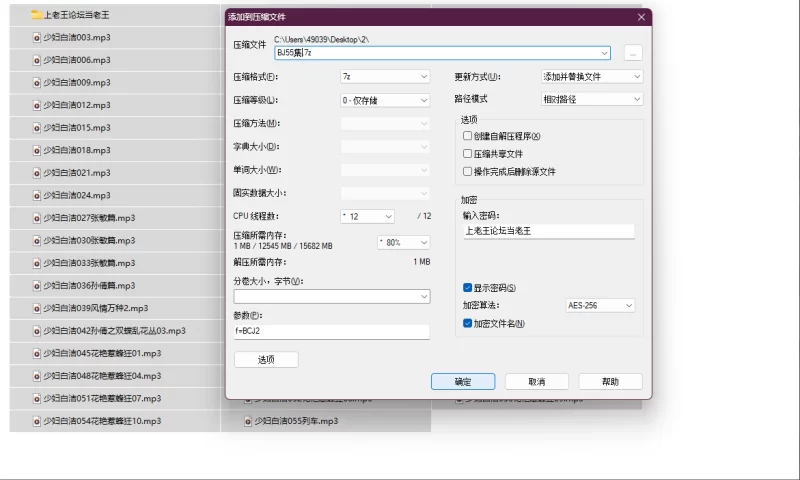Click into the 输入密码 password field
The height and width of the screenshot is (480, 800).
click(548, 231)
